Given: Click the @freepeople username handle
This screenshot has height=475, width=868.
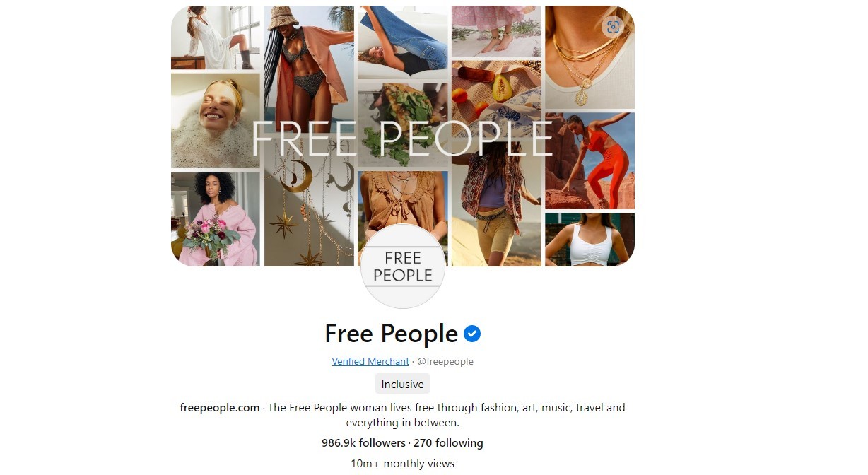Looking at the screenshot, I should [445, 361].
